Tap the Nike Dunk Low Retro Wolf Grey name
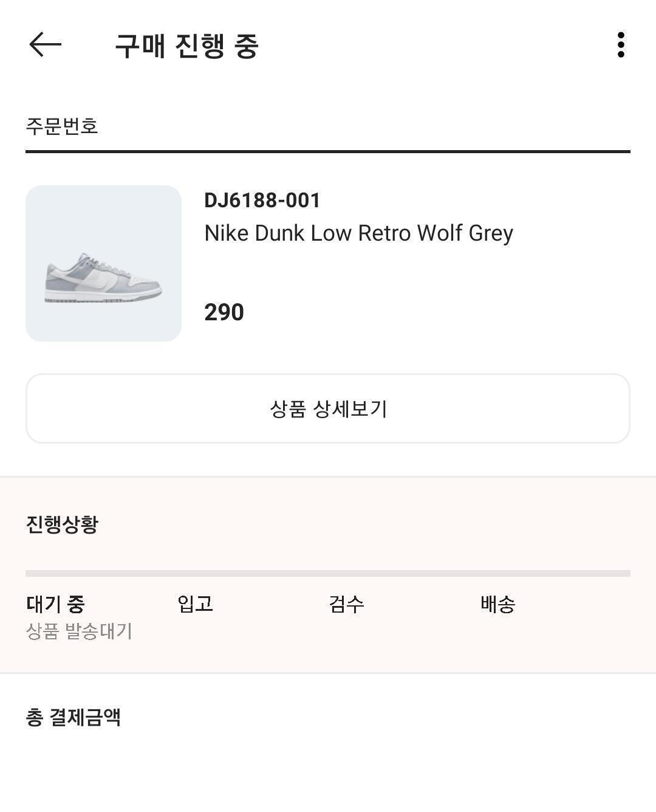This screenshot has width=656, height=812. [358, 233]
